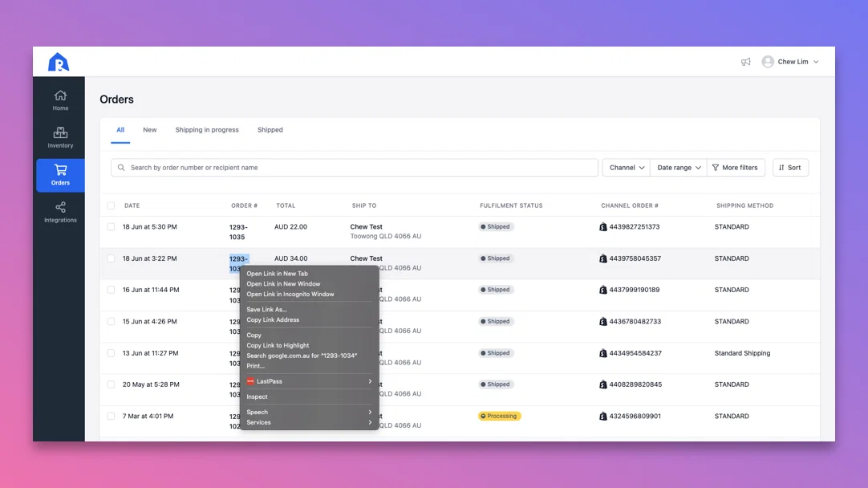Click the AUD 34.00 total
Screen dimensions: 868x488
point(290,258)
